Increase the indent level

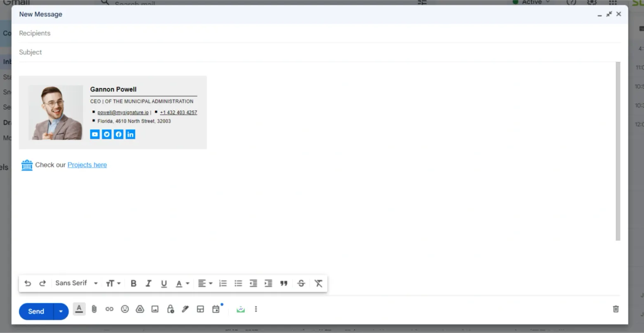268,283
